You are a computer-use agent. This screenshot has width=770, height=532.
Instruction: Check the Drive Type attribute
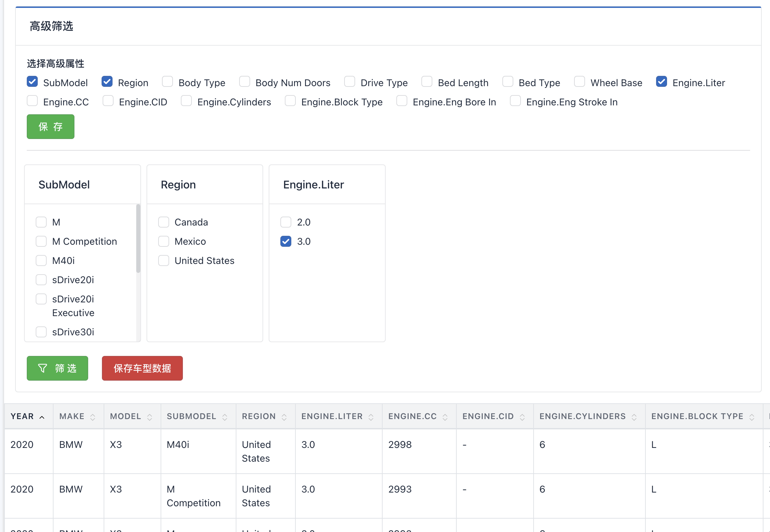(x=350, y=82)
